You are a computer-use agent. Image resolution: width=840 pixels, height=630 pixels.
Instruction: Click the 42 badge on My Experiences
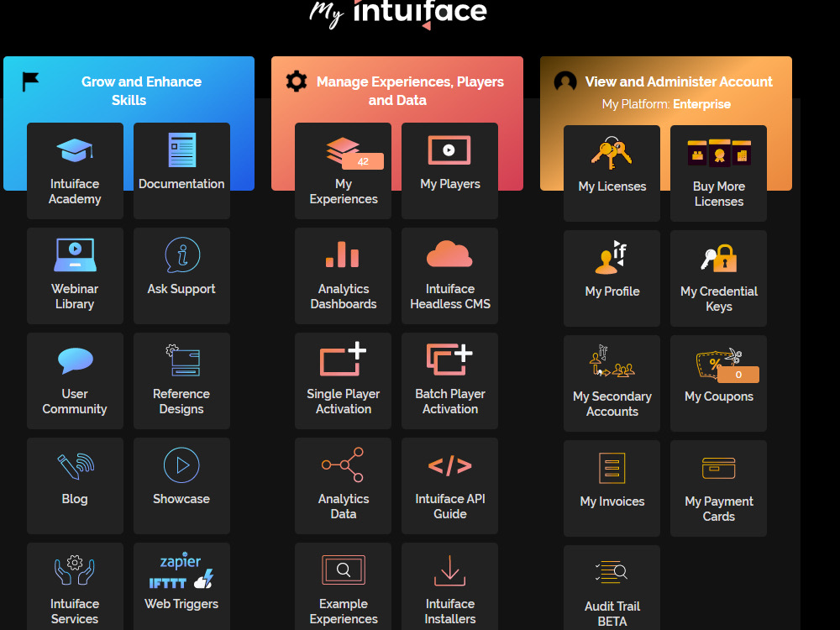click(363, 161)
